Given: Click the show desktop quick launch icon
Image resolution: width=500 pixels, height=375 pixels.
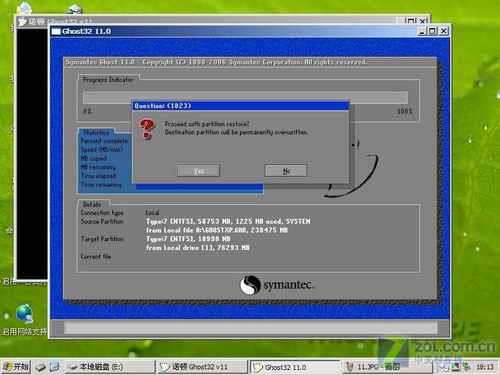Looking at the screenshot, I should (54, 367).
